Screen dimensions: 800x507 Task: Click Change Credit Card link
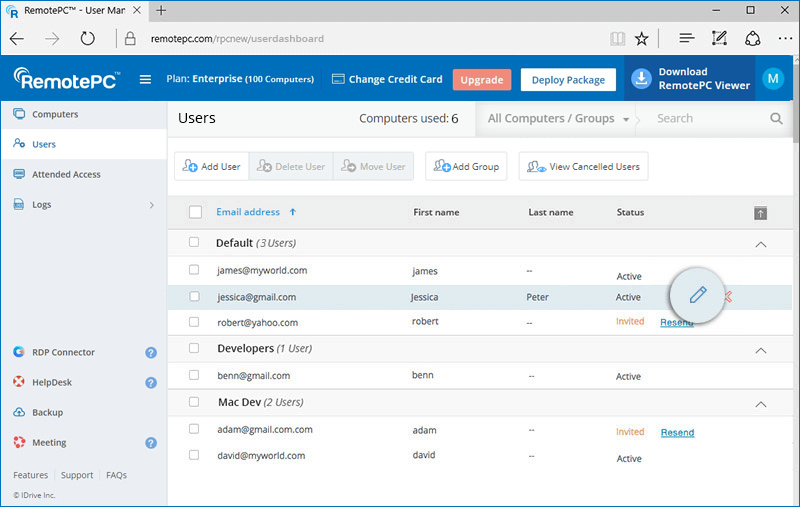coord(387,79)
